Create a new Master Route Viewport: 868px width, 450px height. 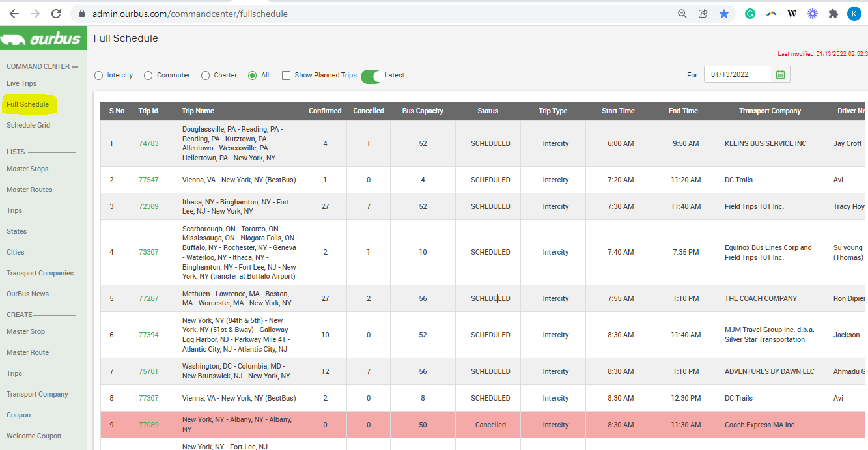(28, 352)
